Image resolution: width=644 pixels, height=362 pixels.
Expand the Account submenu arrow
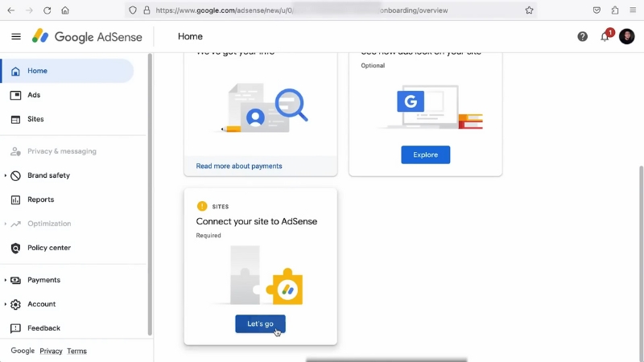[x=6, y=304]
